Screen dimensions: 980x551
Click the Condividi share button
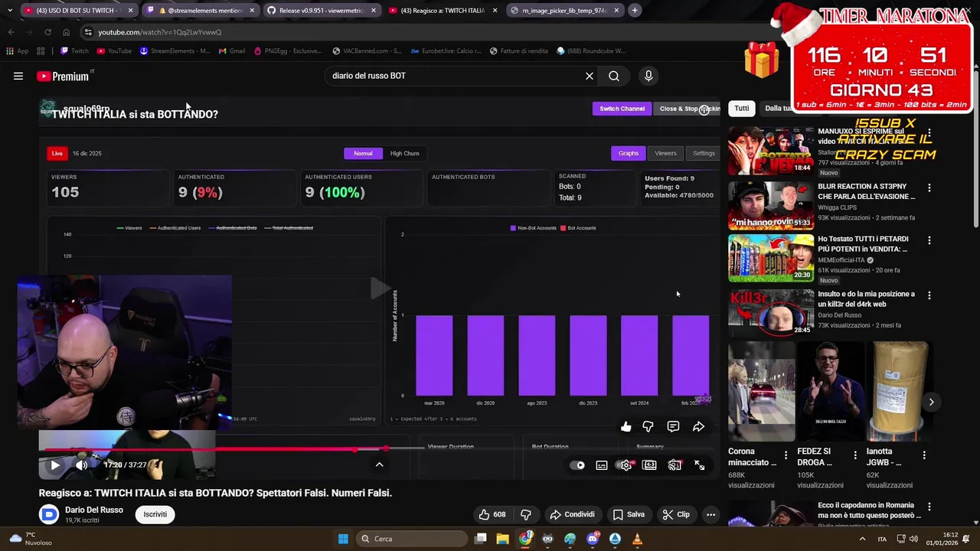pos(573,514)
